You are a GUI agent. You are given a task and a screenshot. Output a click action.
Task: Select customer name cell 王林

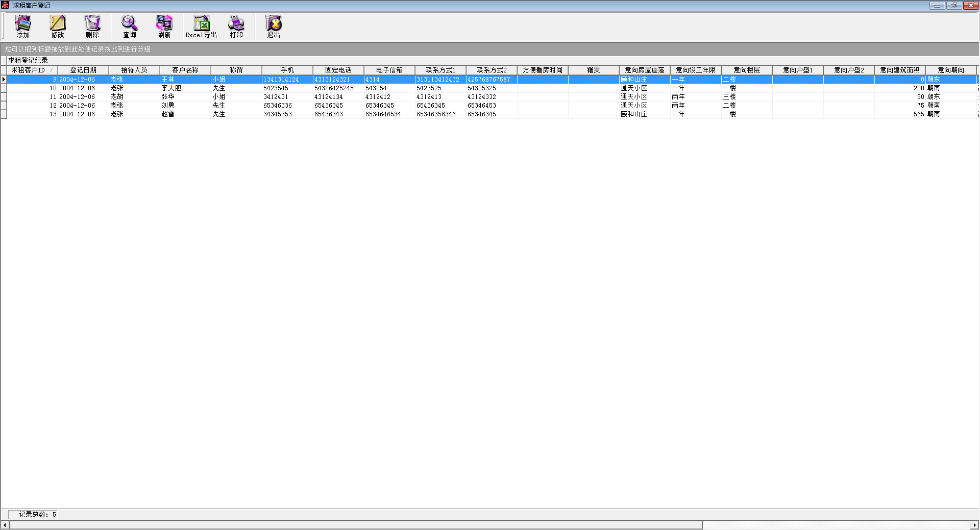click(x=185, y=80)
